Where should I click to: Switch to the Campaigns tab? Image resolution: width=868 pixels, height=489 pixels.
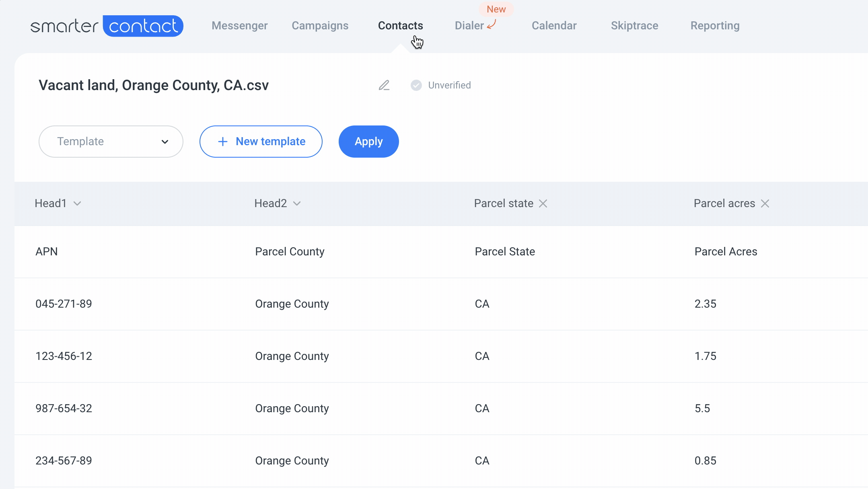pos(320,26)
